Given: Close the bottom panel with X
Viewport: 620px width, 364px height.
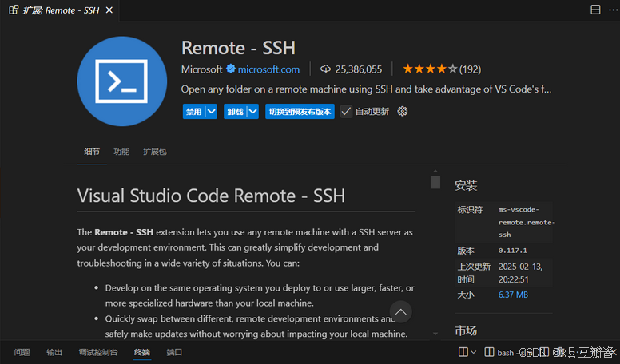Looking at the screenshot, I should [614, 351].
